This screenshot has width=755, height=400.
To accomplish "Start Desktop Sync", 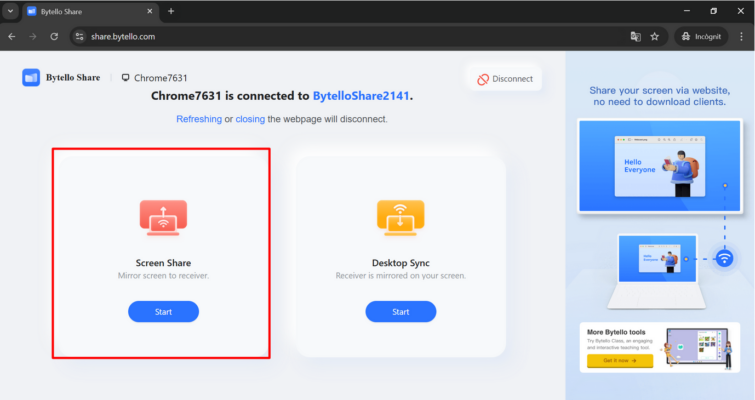I will click(x=400, y=312).
